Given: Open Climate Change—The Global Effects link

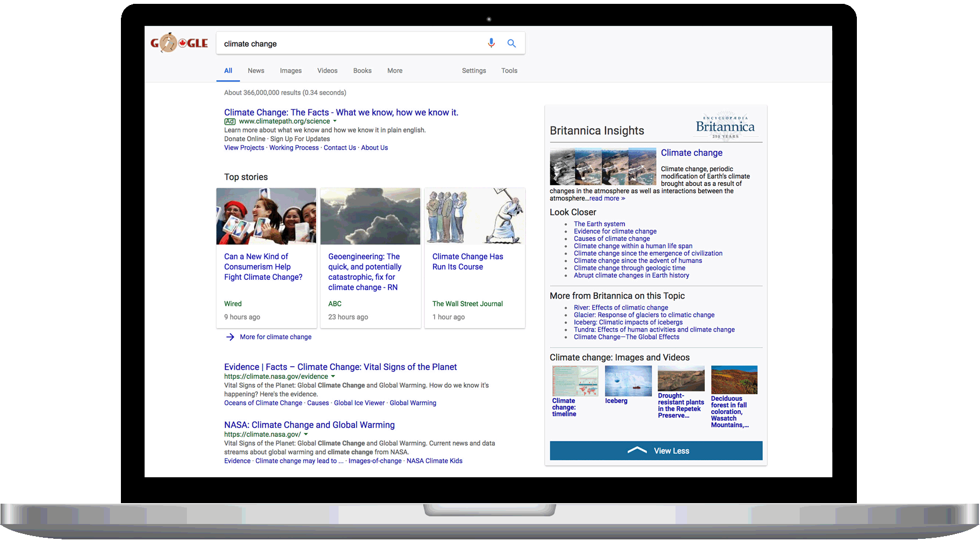Looking at the screenshot, I should point(627,337).
